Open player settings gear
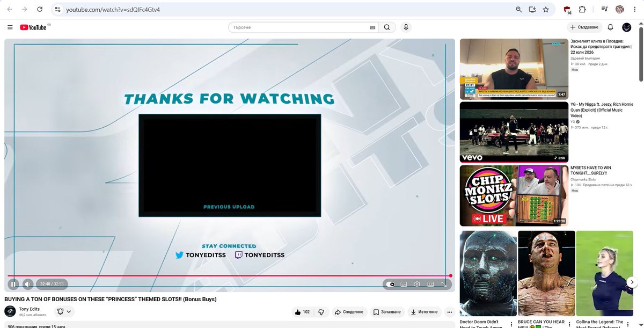The height and width of the screenshot is (328, 644). [417, 284]
